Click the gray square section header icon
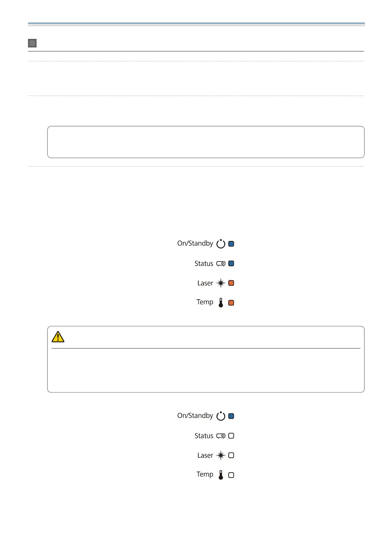This screenshot has width=392, height=555. (32, 43)
